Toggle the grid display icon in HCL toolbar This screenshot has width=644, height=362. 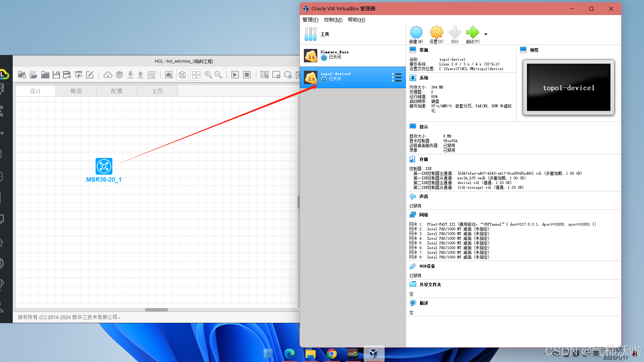click(196, 75)
